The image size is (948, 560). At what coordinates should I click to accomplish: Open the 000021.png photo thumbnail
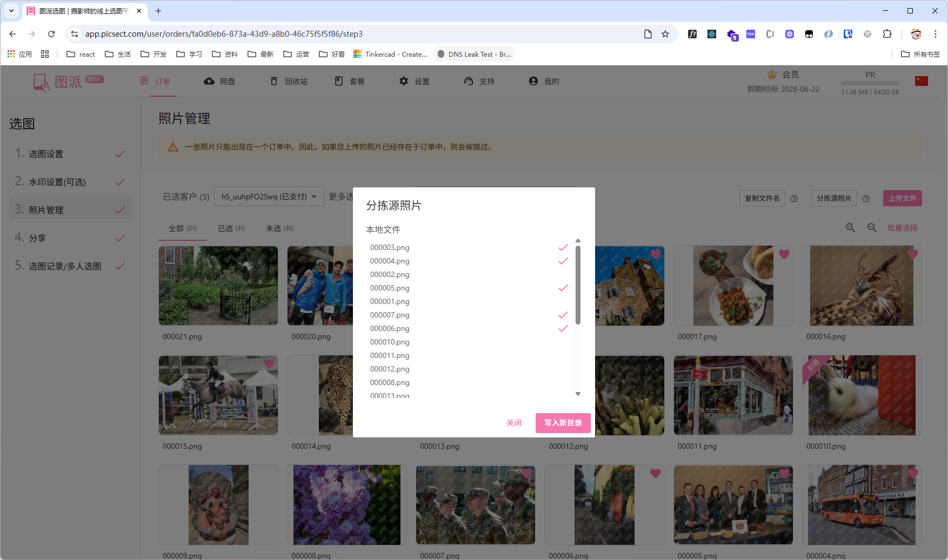click(x=218, y=286)
